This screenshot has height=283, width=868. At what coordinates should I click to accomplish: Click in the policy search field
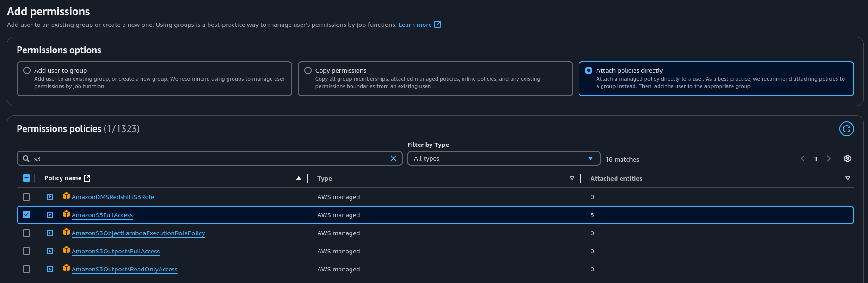(x=209, y=158)
